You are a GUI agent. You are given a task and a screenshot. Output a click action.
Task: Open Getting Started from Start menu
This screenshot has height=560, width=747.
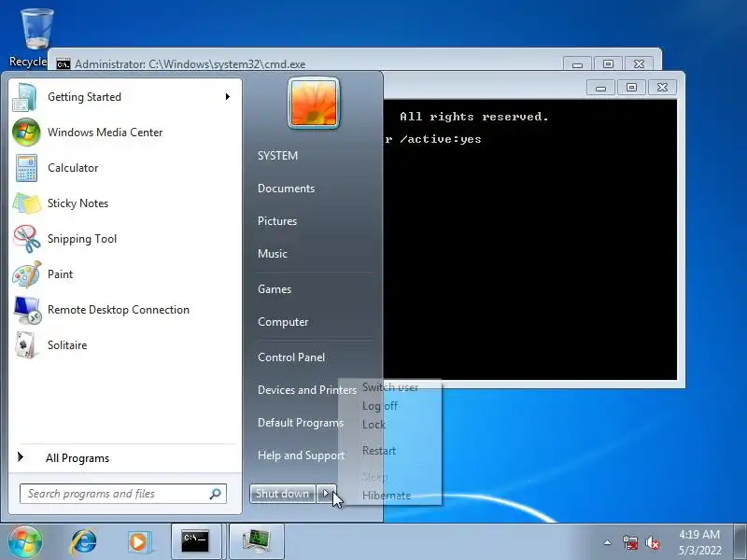[125, 97]
